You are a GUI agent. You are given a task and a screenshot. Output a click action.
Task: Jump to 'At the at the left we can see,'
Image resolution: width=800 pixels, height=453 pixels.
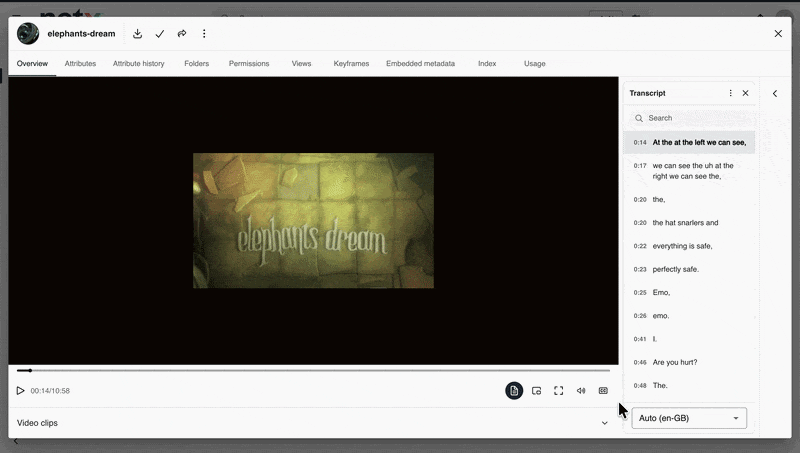point(689,142)
